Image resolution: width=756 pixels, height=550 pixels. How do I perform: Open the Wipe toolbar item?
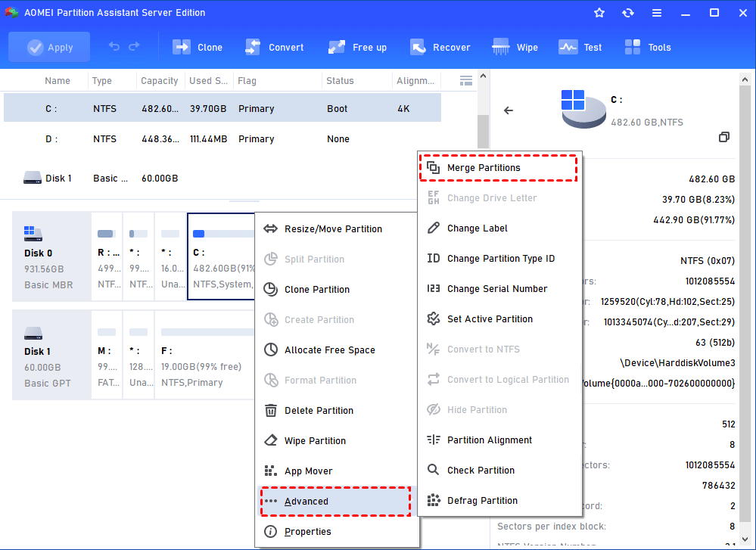[x=515, y=47]
